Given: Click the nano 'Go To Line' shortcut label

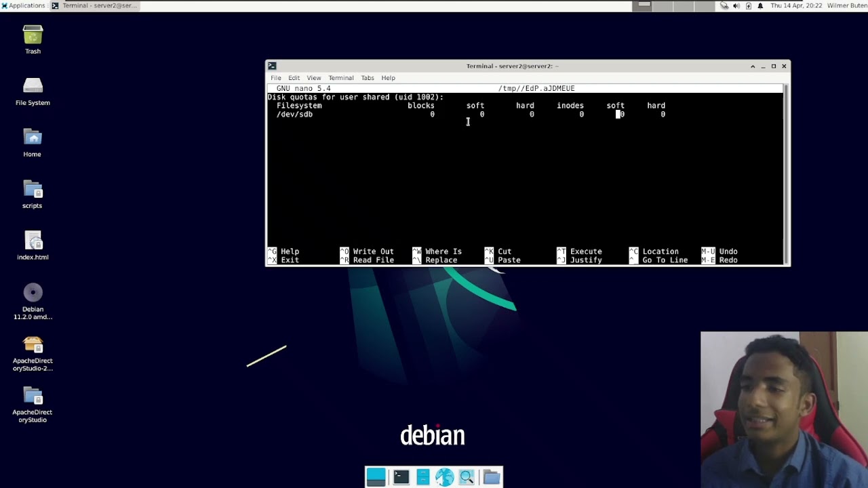Looking at the screenshot, I should (x=665, y=260).
